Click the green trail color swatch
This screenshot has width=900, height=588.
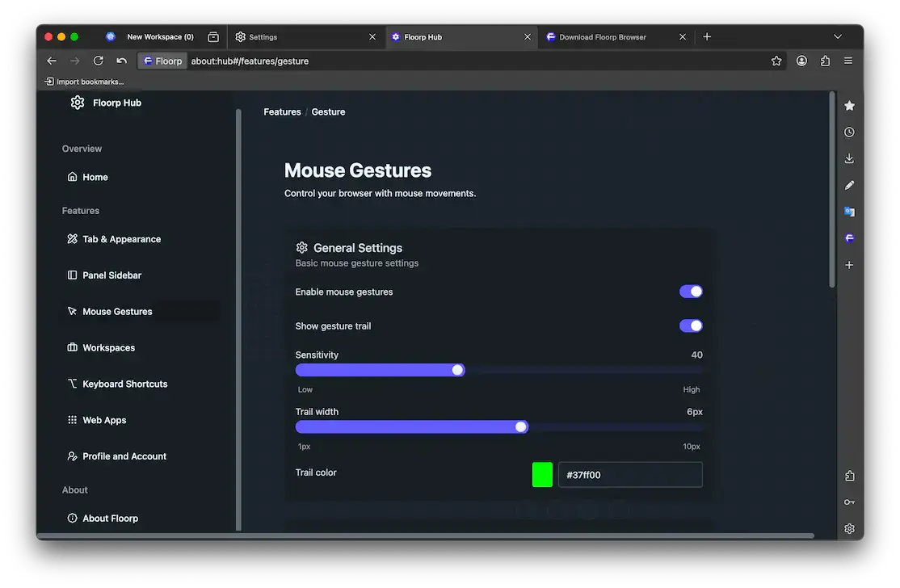pos(542,475)
